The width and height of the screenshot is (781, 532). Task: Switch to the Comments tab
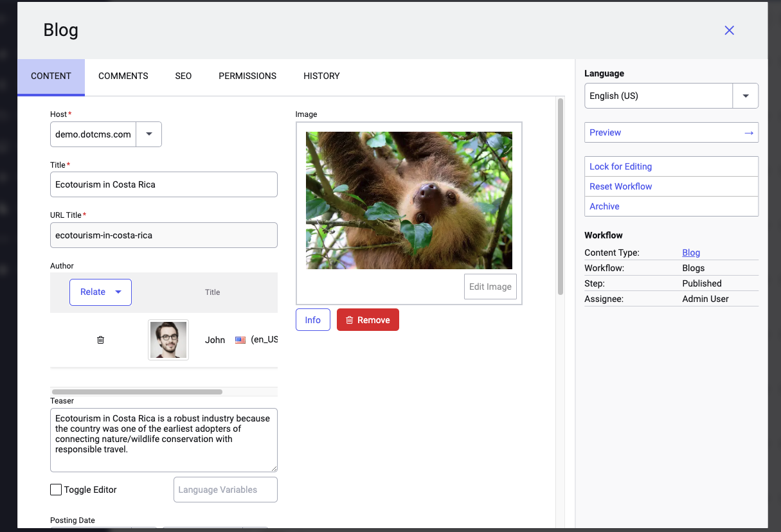[x=123, y=76]
